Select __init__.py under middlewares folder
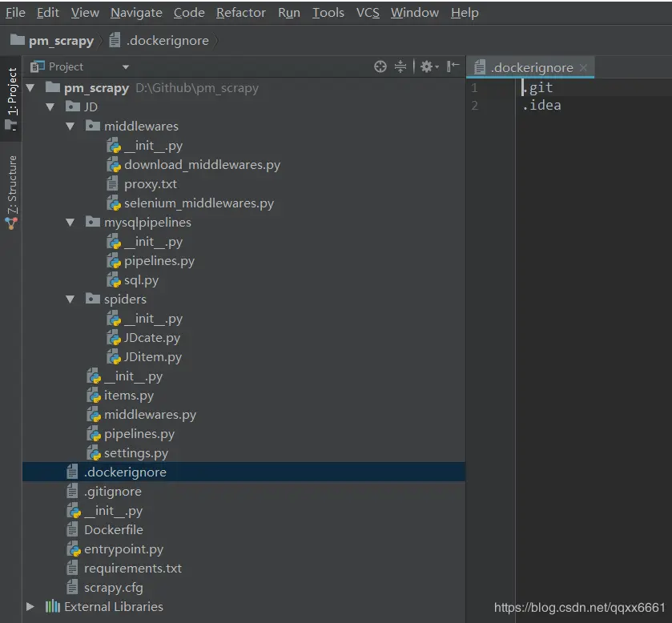Viewport: 672px width, 623px height. coord(154,146)
